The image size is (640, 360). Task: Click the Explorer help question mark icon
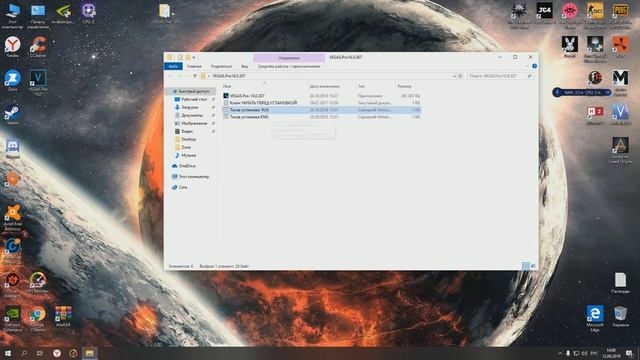534,66
